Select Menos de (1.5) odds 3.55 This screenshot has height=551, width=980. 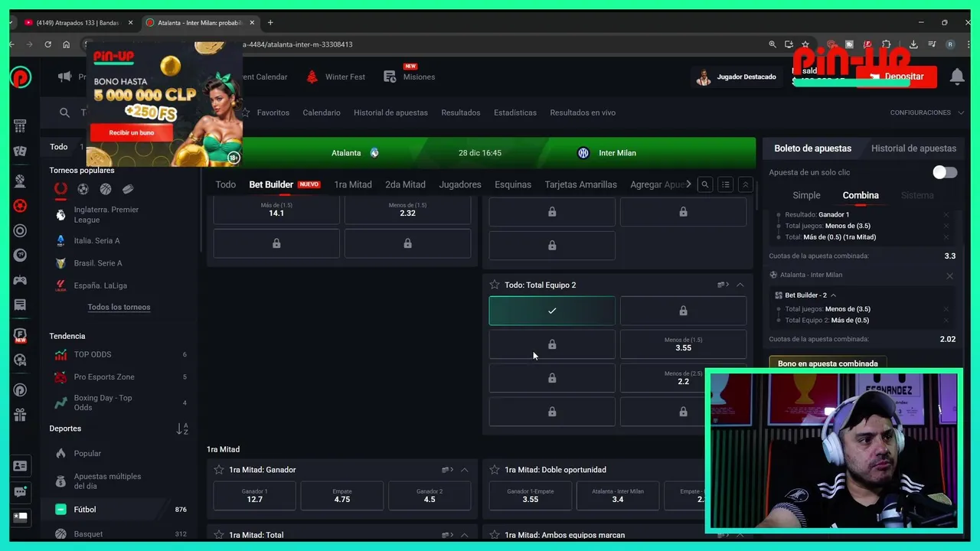tap(683, 344)
